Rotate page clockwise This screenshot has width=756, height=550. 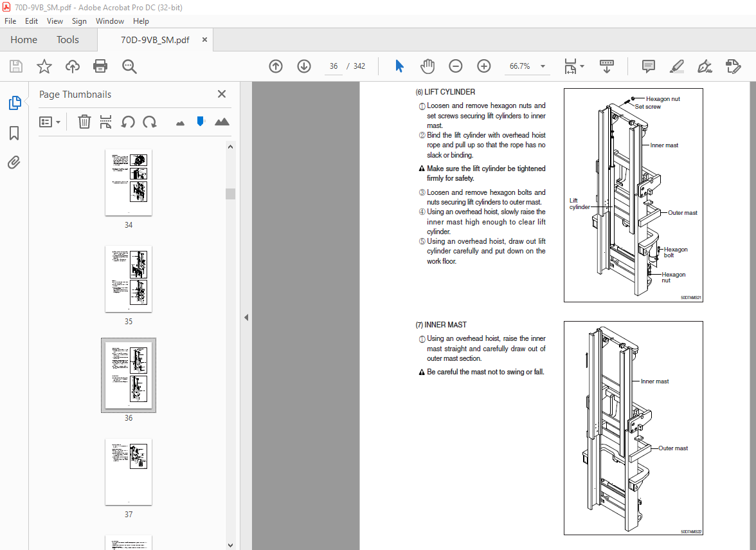150,122
